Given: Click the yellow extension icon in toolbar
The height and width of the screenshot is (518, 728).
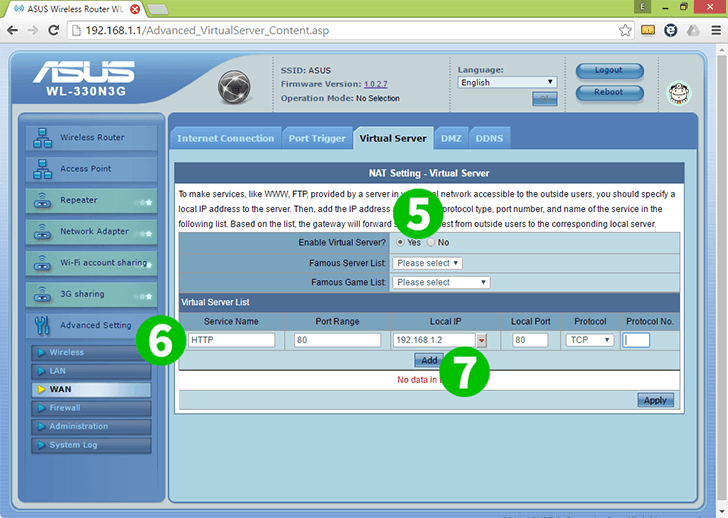Looking at the screenshot, I should coord(648,31).
